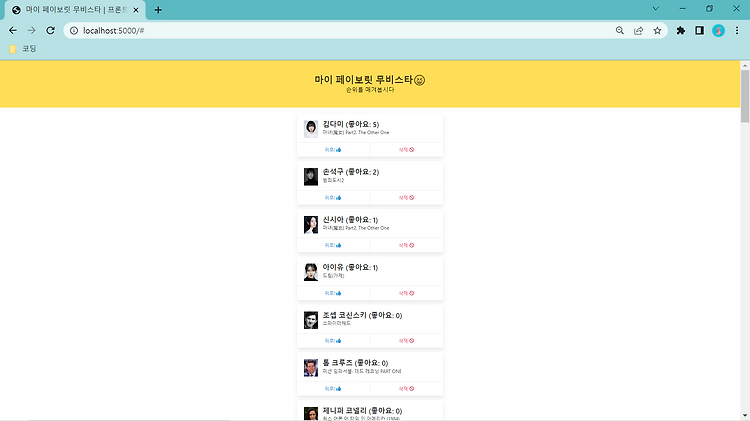Screen dimensions: 750x421
Task: View site information icon in address bar
Action: click(x=74, y=31)
